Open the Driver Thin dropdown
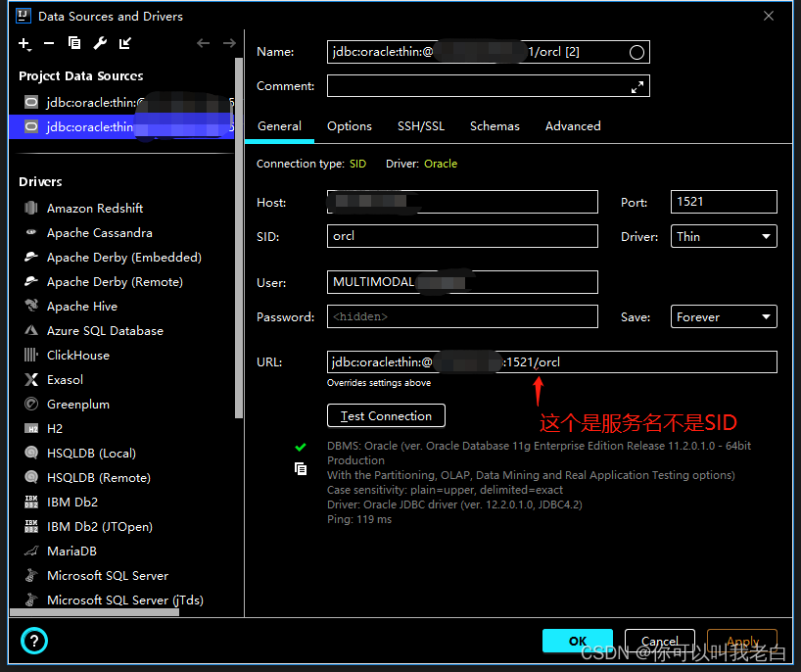The height and width of the screenshot is (672, 801). coord(724,237)
